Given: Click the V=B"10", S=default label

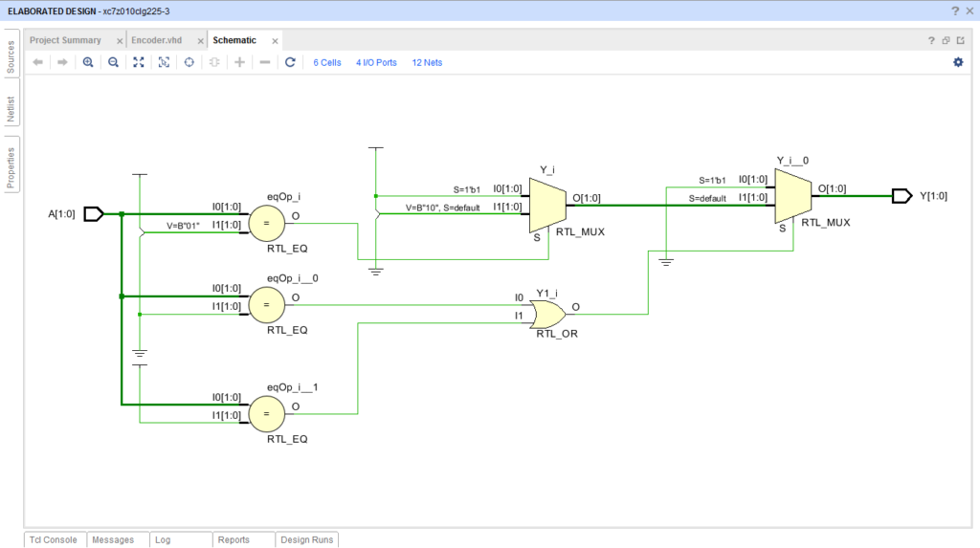Looking at the screenshot, I should click(442, 208).
